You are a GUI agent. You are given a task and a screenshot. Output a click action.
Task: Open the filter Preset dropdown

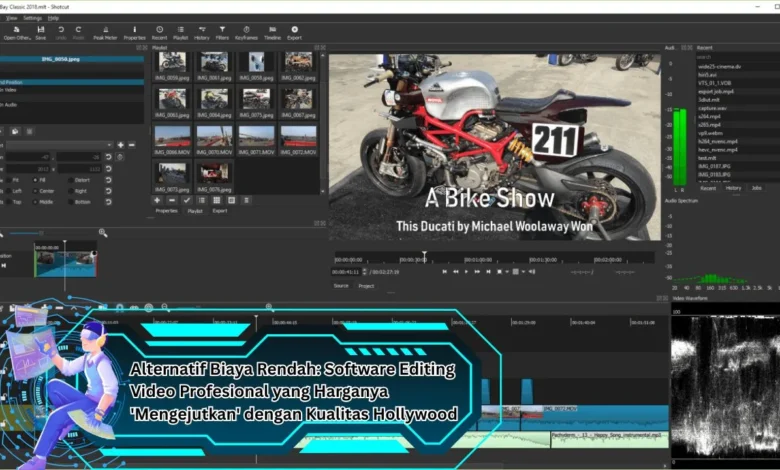(59, 145)
